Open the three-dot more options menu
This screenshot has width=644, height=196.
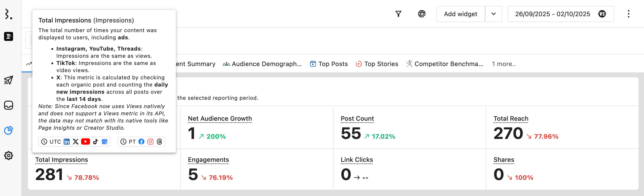pyautogui.click(x=628, y=14)
